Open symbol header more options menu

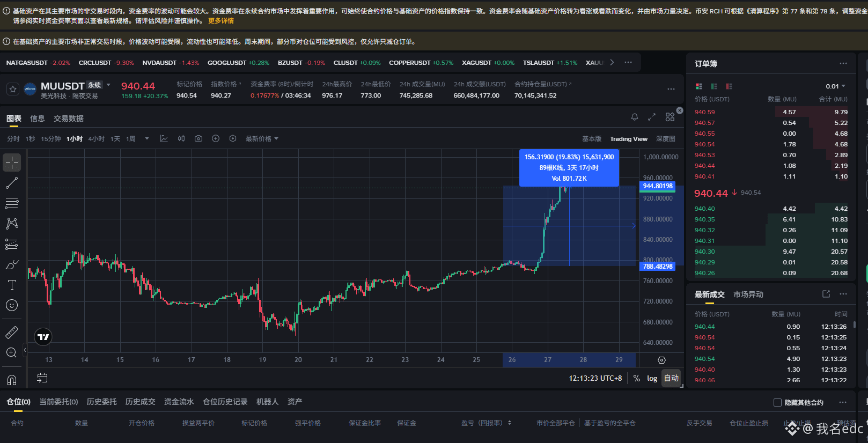671,89
